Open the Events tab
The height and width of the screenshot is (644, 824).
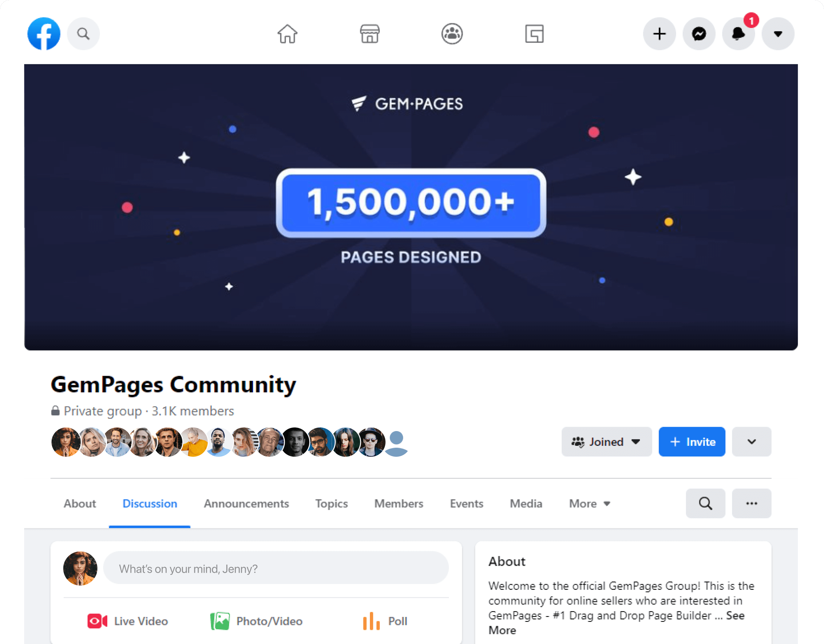coord(466,503)
